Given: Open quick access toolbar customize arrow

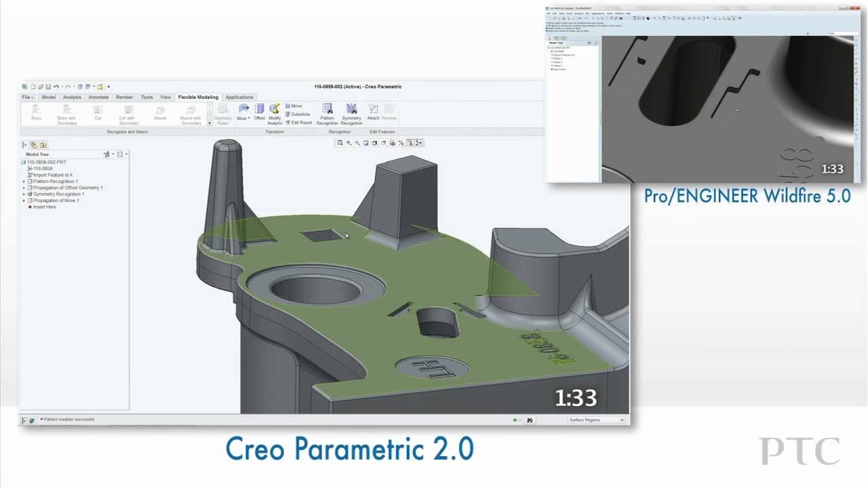Looking at the screenshot, I should (108, 87).
